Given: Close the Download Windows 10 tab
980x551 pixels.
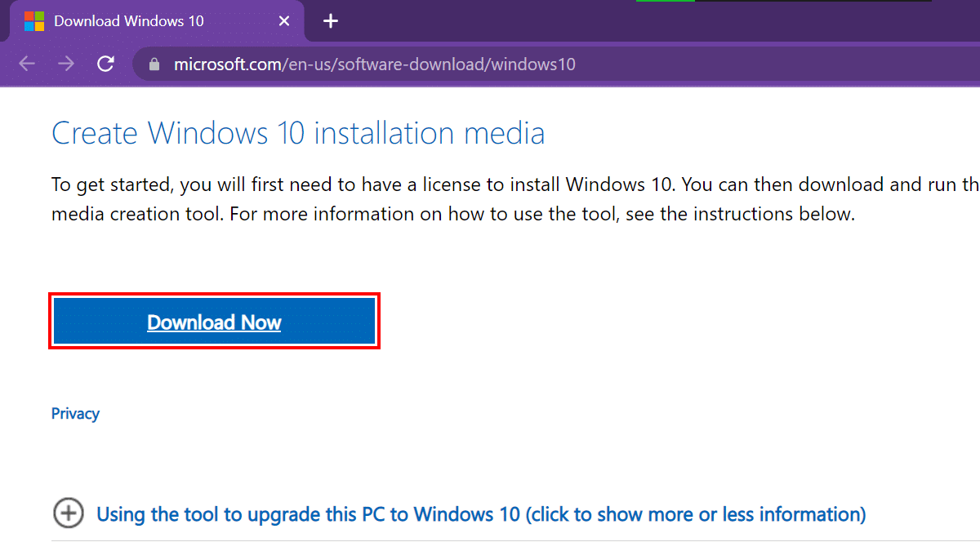Looking at the screenshot, I should [283, 20].
